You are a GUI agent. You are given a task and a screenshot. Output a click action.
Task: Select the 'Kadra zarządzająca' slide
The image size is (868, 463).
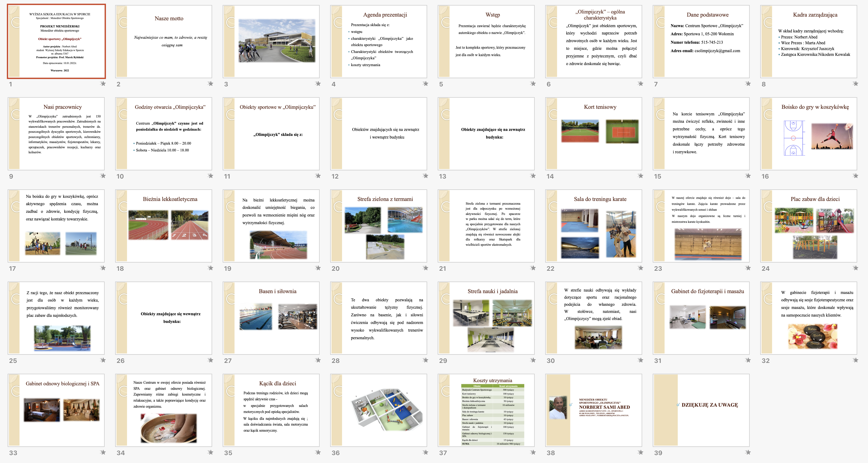809,41
